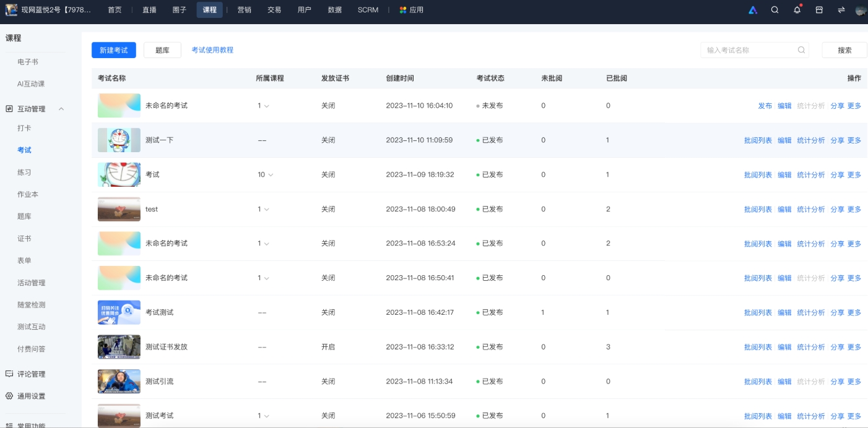Open the 考试使用教程 tutorial link
This screenshot has width=868, height=428.
[212, 50]
